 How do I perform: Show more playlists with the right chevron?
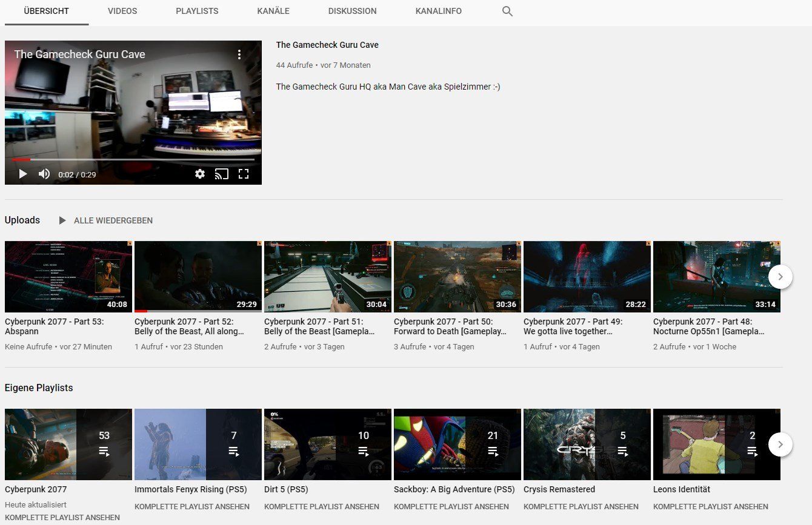pos(780,444)
